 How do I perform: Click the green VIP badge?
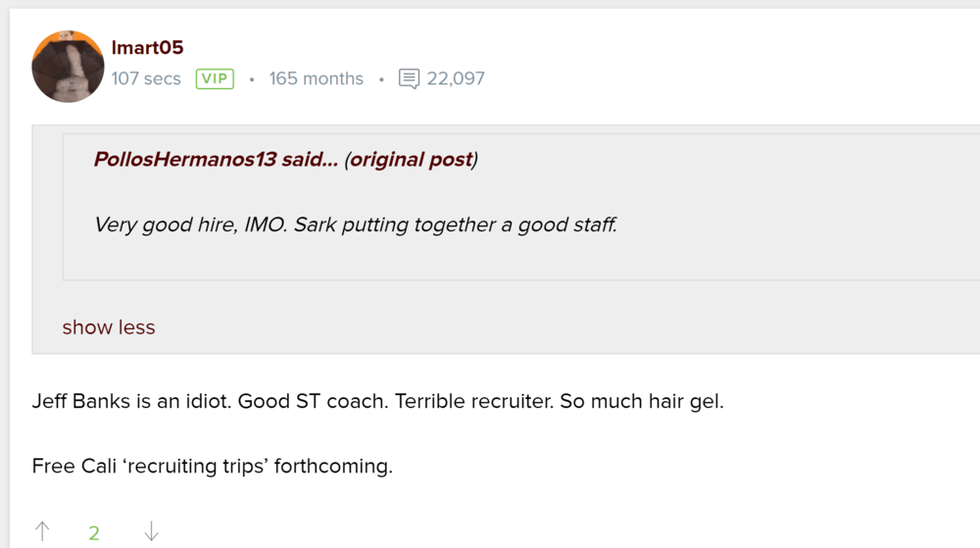tap(215, 78)
